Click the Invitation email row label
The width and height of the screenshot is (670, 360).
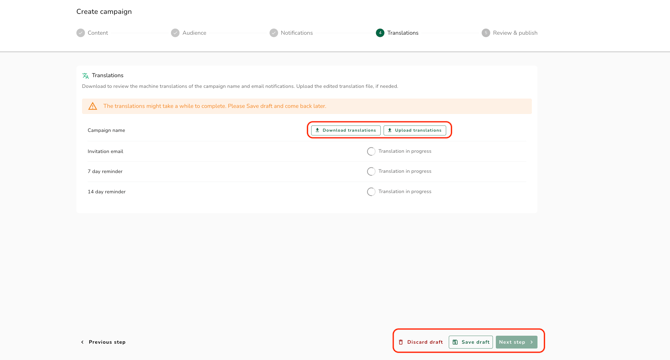pyautogui.click(x=105, y=151)
